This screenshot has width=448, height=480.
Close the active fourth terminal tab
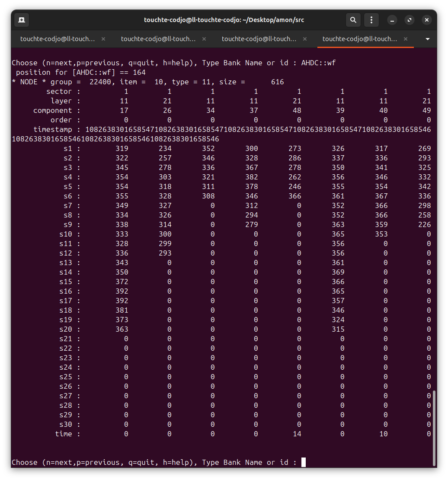click(406, 39)
